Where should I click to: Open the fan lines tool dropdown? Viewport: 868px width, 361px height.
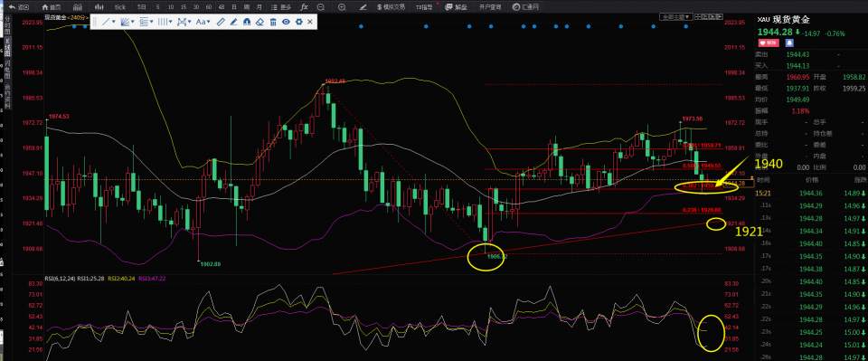pos(127,22)
